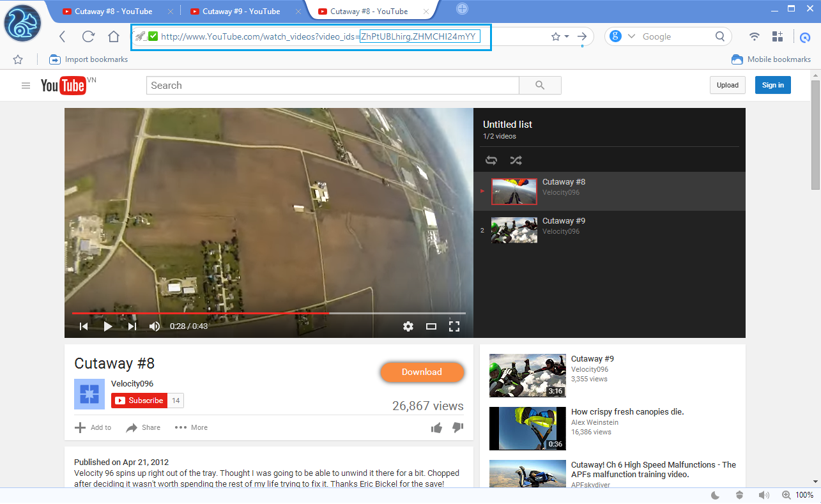Play the Cutaway #8 video
This screenshot has width=821, height=504.
click(x=107, y=326)
